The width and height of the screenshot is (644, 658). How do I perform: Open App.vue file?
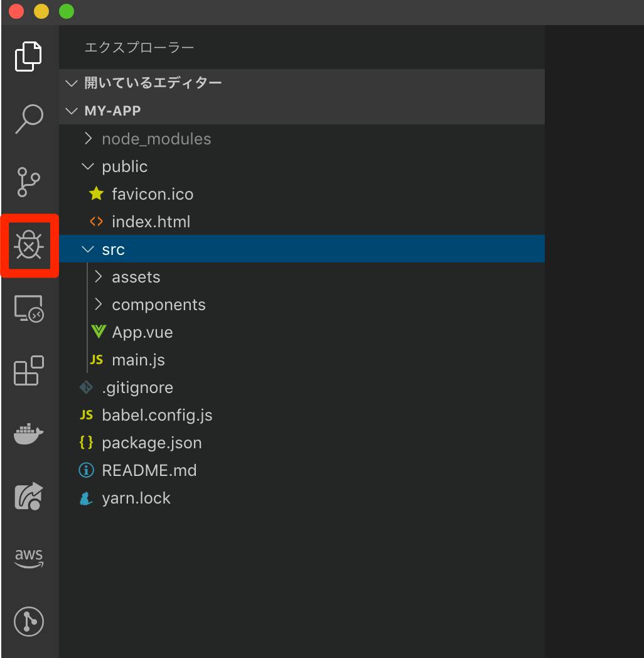142,332
